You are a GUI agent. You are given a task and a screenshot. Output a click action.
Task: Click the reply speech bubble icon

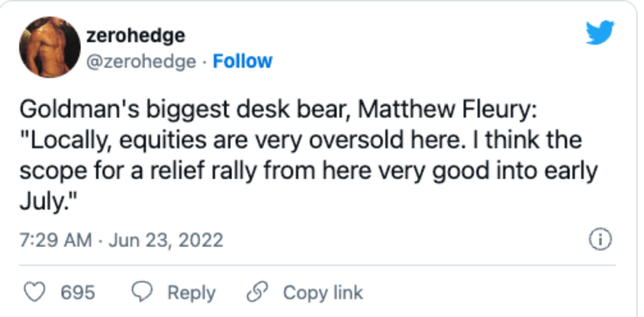point(142,293)
